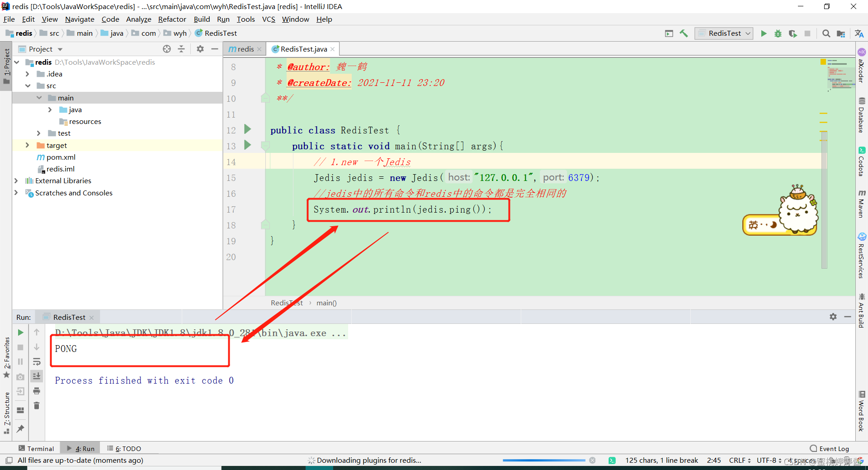Viewport: 868px width, 470px height.
Task: Open the VCS menu
Action: pyautogui.click(x=269, y=19)
